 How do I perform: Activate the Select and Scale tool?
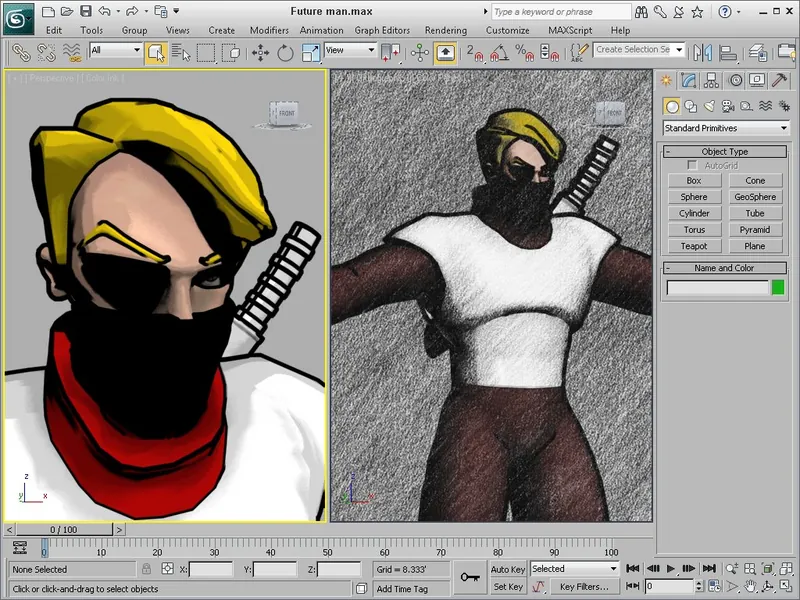311,52
